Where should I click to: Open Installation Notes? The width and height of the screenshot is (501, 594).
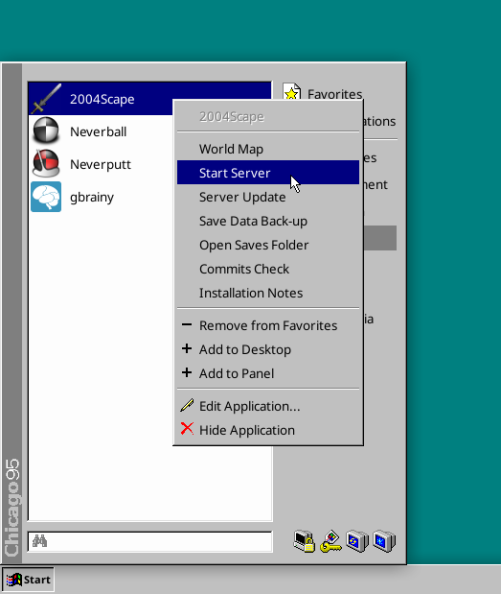pyautogui.click(x=268, y=292)
